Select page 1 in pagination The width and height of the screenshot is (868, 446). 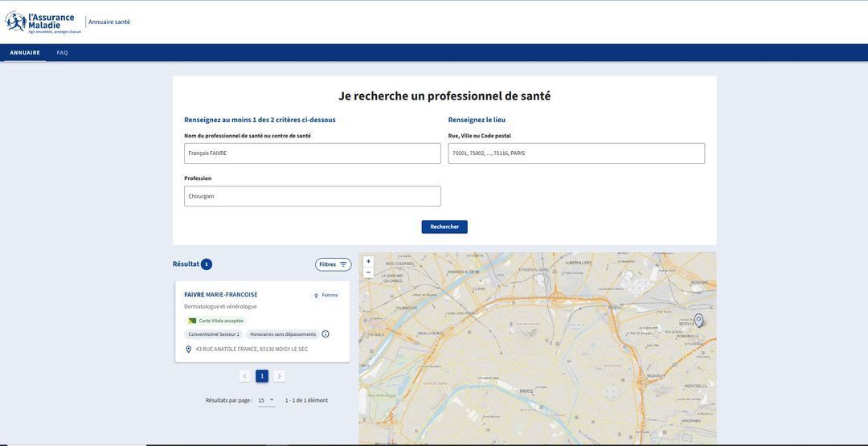click(262, 376)
